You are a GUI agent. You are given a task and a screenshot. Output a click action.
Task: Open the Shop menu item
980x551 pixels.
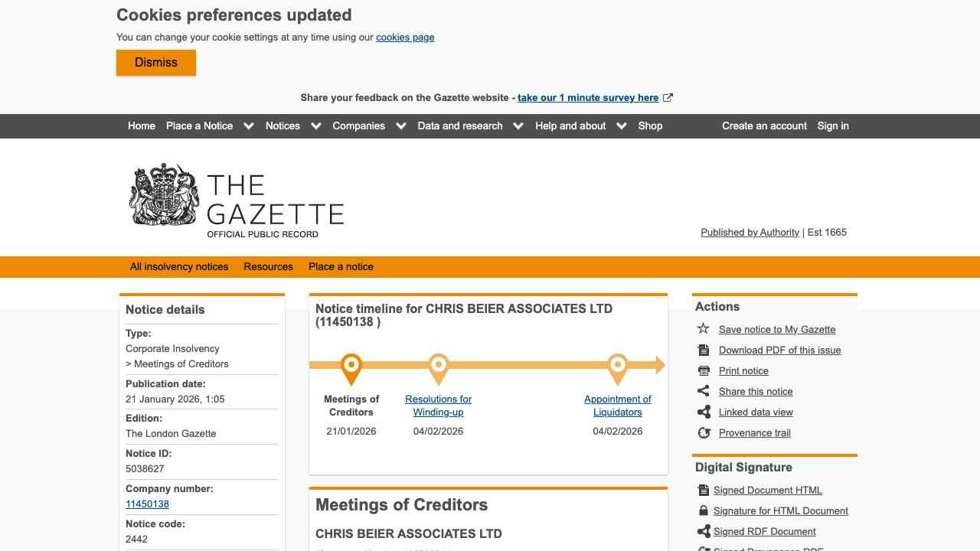(x=650, y=126)
